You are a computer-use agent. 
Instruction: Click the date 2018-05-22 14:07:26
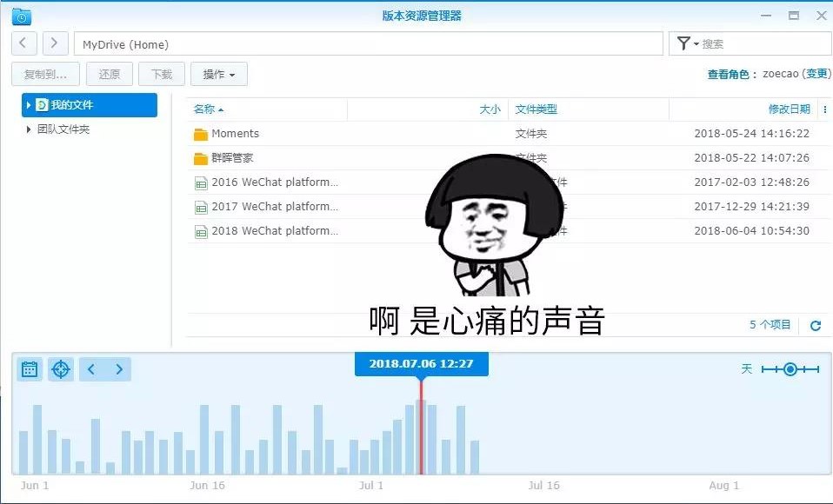752,158
